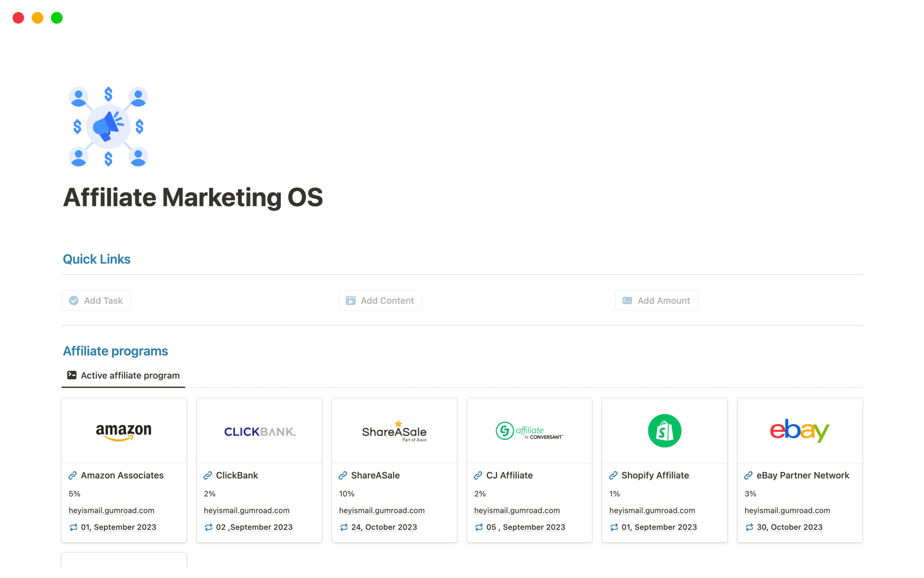Click the clapperboard icon in Add Content
This screenshot has width=924, height=578.
click(350, 301)
